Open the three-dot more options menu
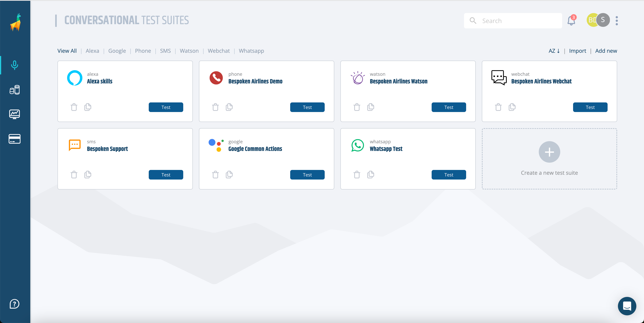This screenshot has height=323, width=644. [x=617, y=21]
